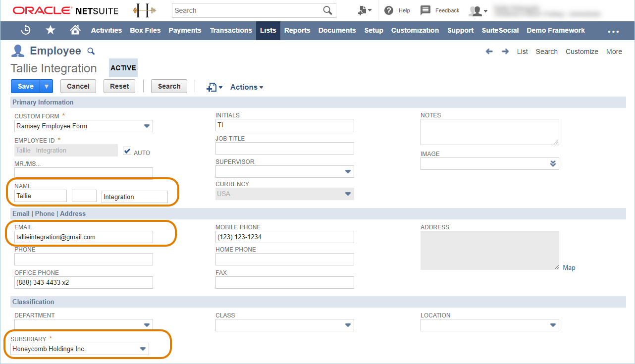
Task: Open the address Map link
Action: (x=569, y=267)
